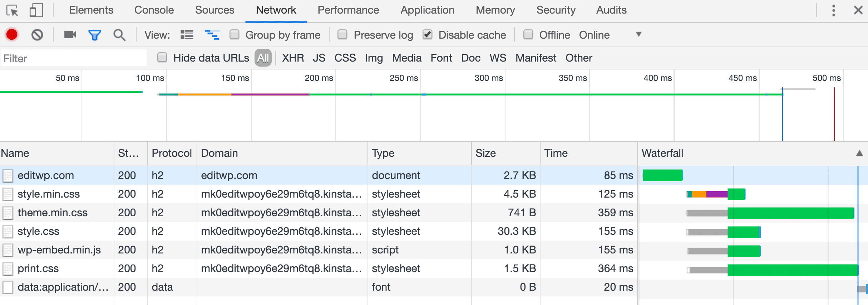Sort requests by the Size column

tap(485, 153)
